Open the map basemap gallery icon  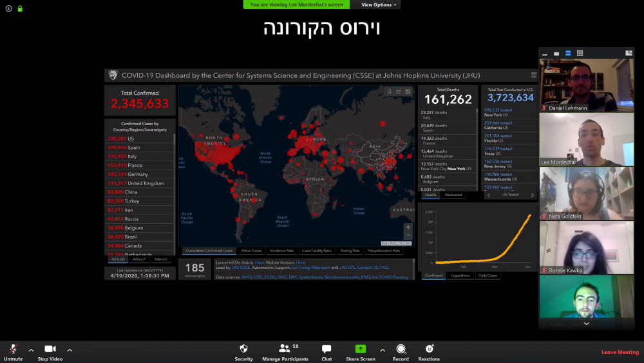tap(408, 92)
